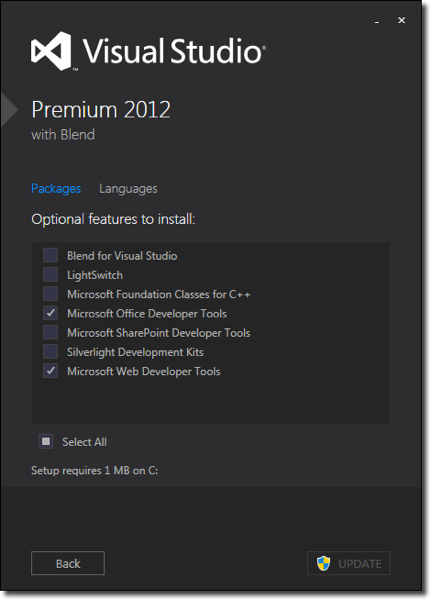Click 'Microsoft Office Developer Tools' label
This screenshot has height=600, width=431.
pyautogui.click(x=147, y=314)
